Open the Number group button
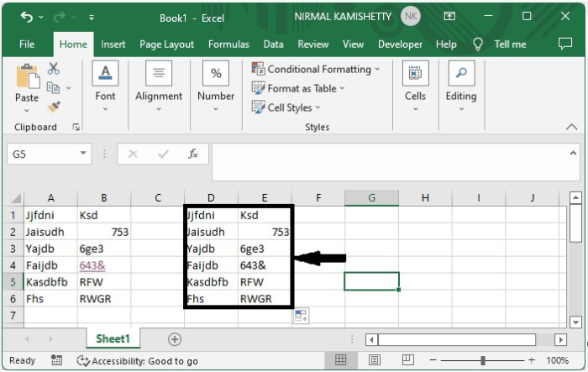This screenshot has height=372, width=588. click(216, 86)
